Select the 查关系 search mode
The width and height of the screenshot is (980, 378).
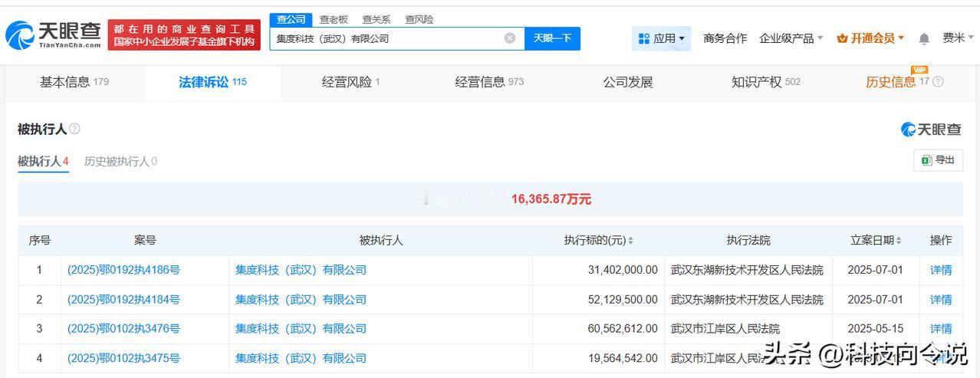377,19
